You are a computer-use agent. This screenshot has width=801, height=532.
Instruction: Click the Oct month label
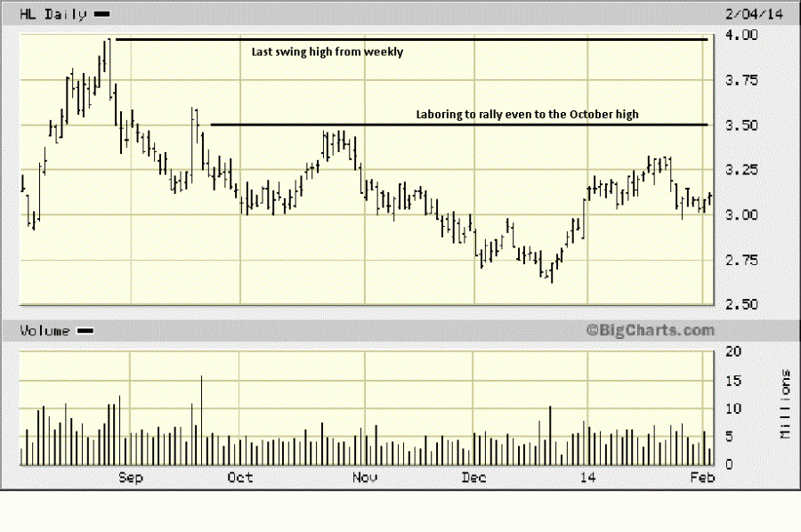[x=240, y=478]
